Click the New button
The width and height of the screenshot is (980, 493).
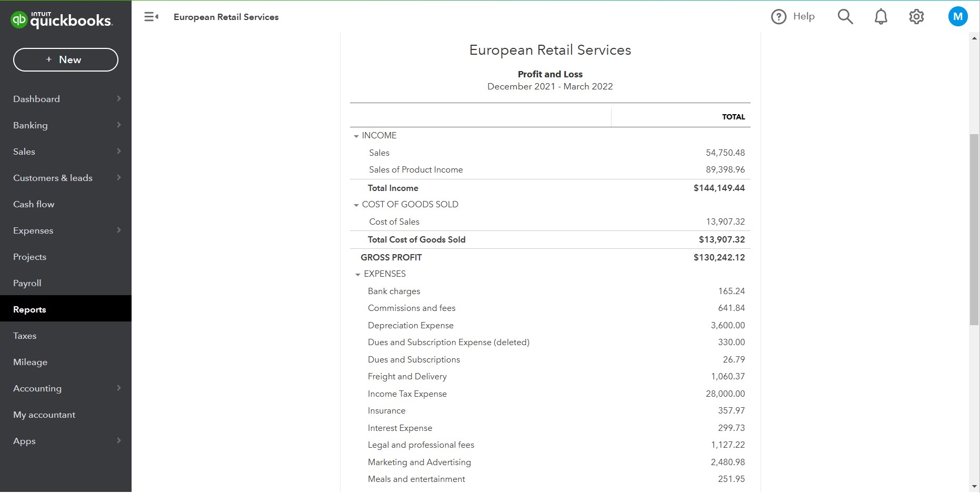coord(66,59)
